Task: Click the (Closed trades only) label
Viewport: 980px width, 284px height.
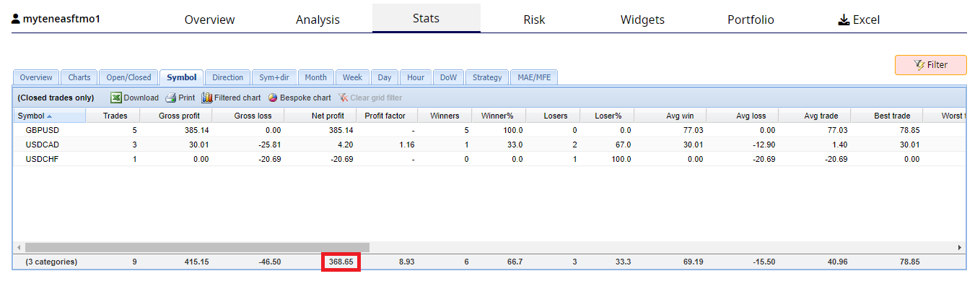Action: (56, 98)
